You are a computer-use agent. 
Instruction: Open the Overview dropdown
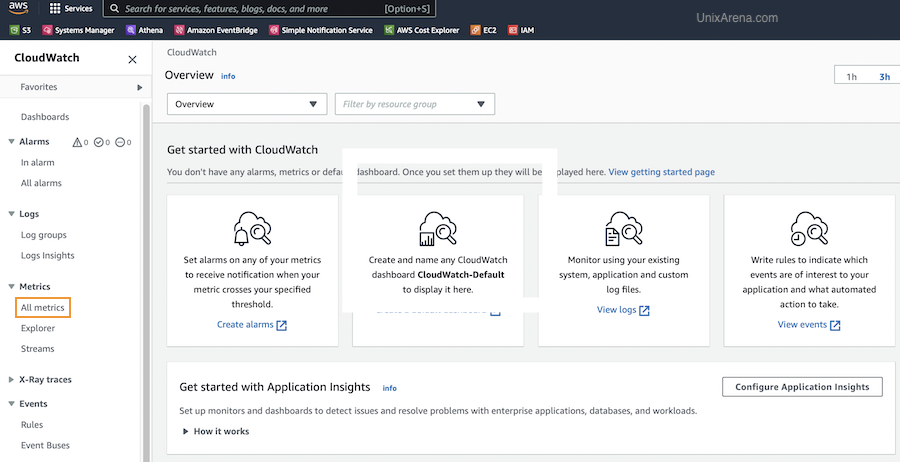[x=247, y=104]
